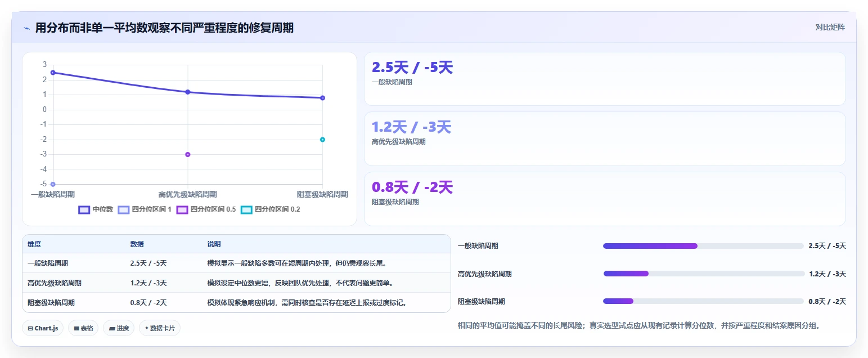Click the 数据 column header in table
Image resolution: width=868 pixels, height=358 pixels.
pos(137,244)
